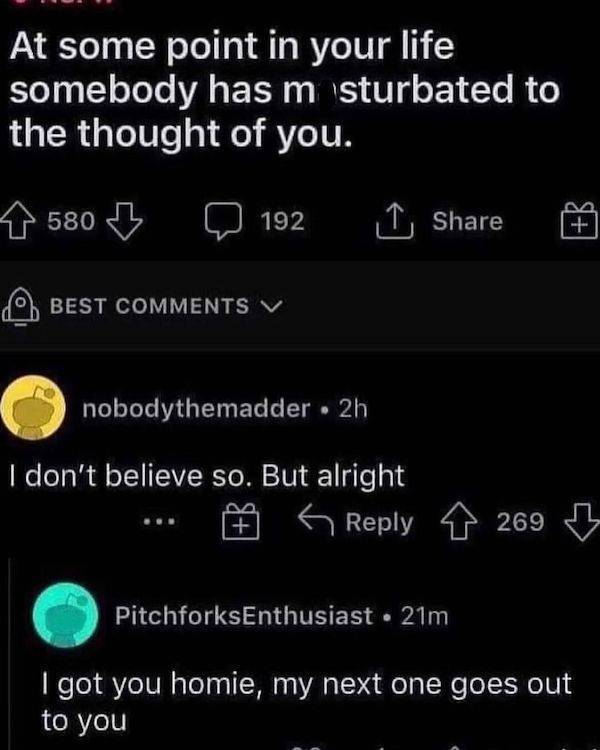Viewport: 600px width, 750px height.
Task: Click the Share text button
Action: 467,221
